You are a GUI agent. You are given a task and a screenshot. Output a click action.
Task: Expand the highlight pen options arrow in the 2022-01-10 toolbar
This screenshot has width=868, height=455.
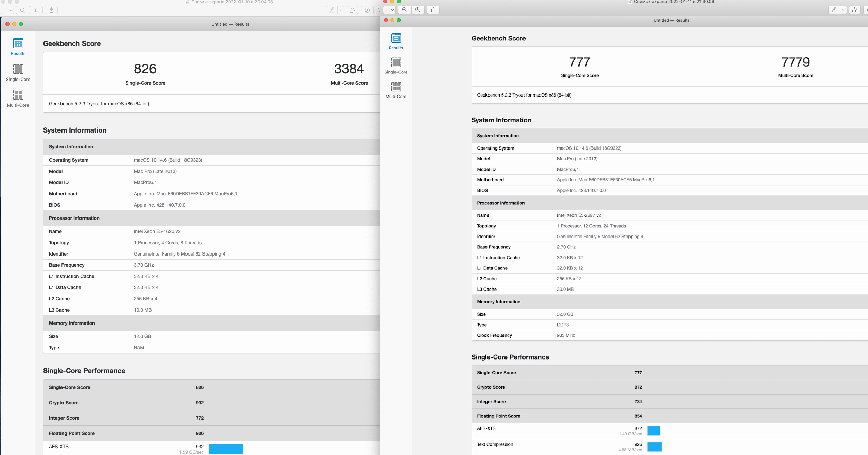coord(340,10)
